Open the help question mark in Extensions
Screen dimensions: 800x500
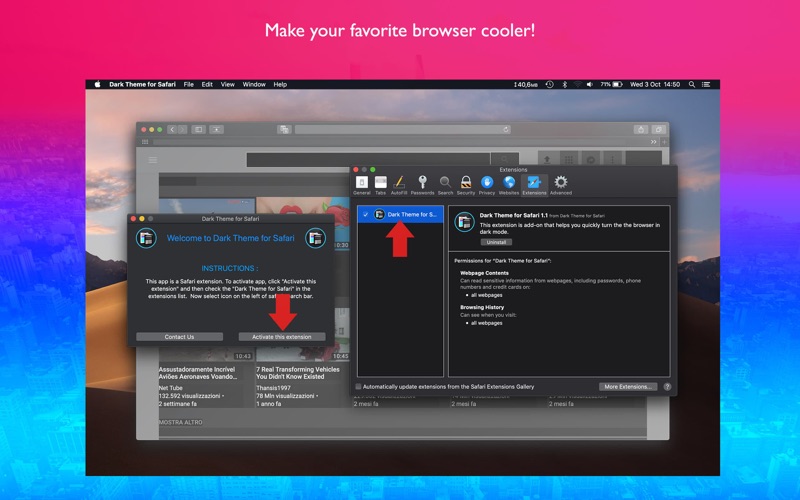[667, 387]
